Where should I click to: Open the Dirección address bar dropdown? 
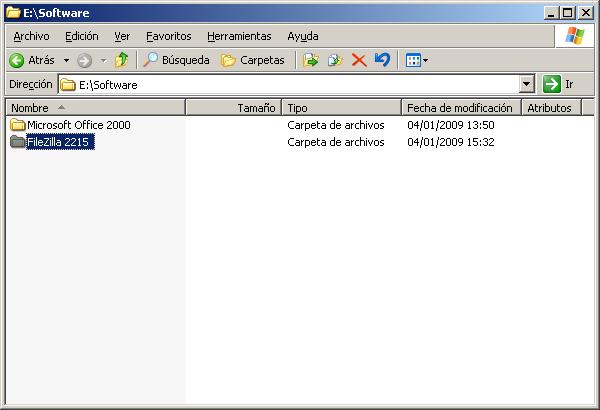tap(527, 85)
